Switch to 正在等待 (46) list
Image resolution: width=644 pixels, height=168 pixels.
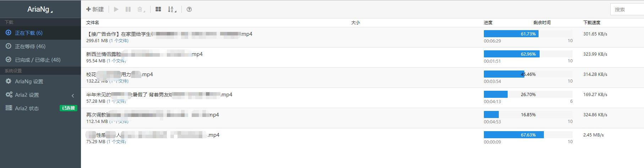(x=30, y=46)
